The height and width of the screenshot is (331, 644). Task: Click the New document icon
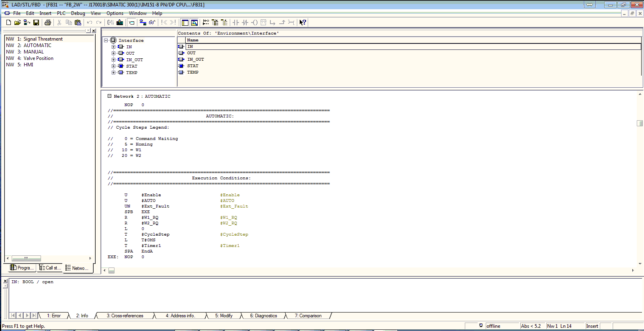point(8,23)
